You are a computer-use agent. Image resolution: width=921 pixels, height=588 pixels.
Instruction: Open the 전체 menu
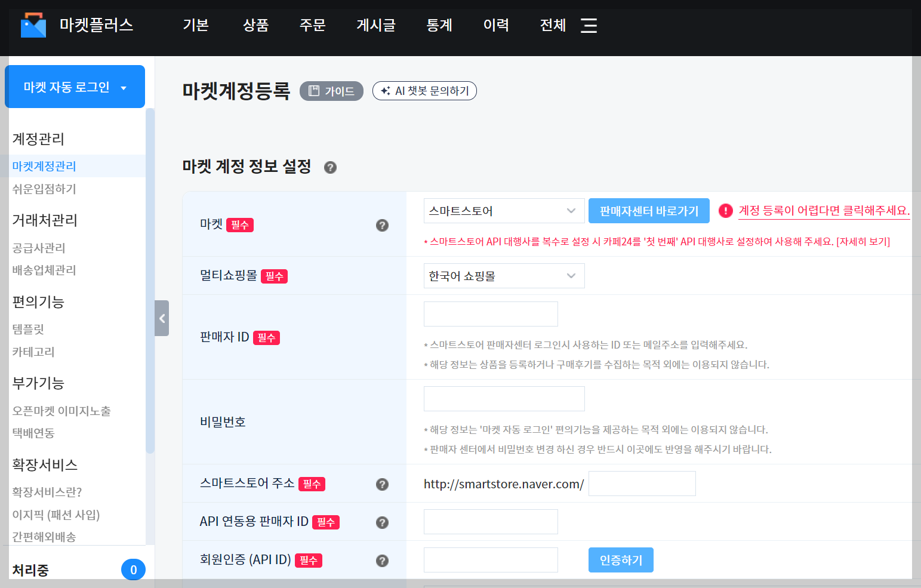click(x=553, y=25)
